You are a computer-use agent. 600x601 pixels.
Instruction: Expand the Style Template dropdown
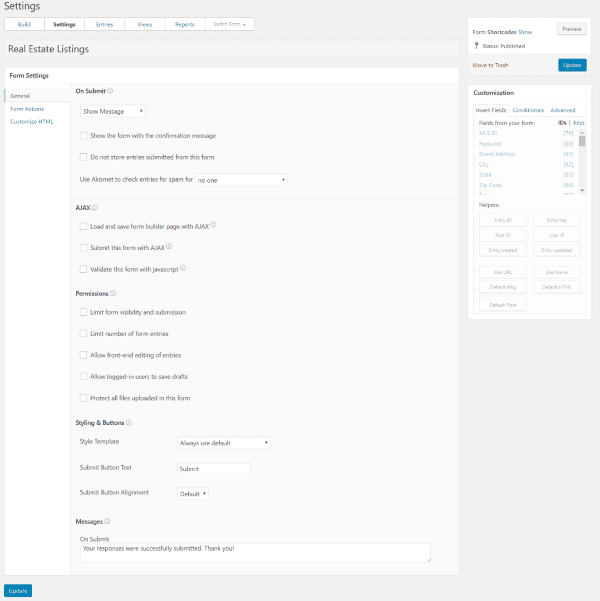(x=223, y=442)
